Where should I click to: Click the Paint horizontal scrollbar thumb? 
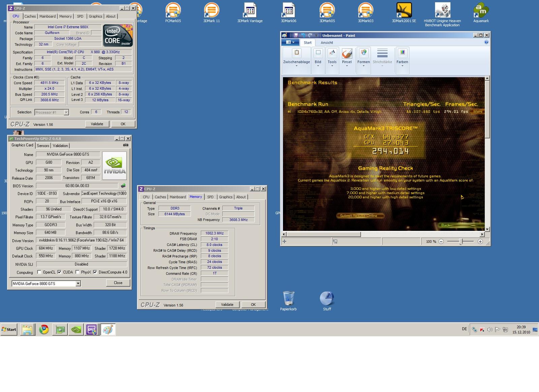point(324,234)
